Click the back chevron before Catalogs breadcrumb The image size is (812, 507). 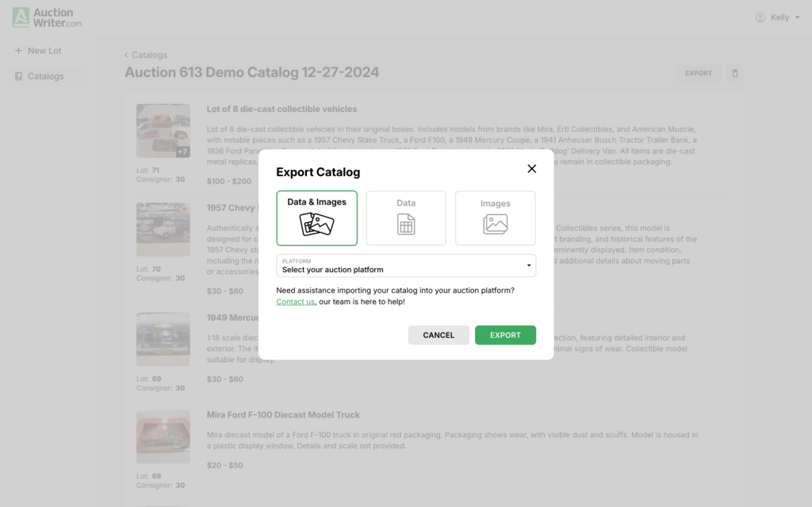(125, 55)
